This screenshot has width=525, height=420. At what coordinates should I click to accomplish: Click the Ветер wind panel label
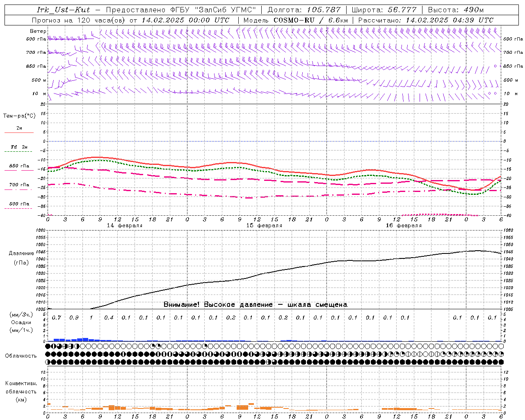pos(38,31)
